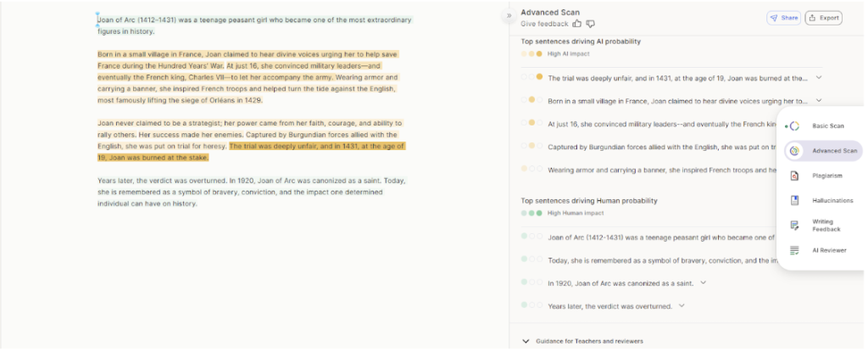Click the High Human impact green dots
868x351 pixels.
click(x=531, y=213)
